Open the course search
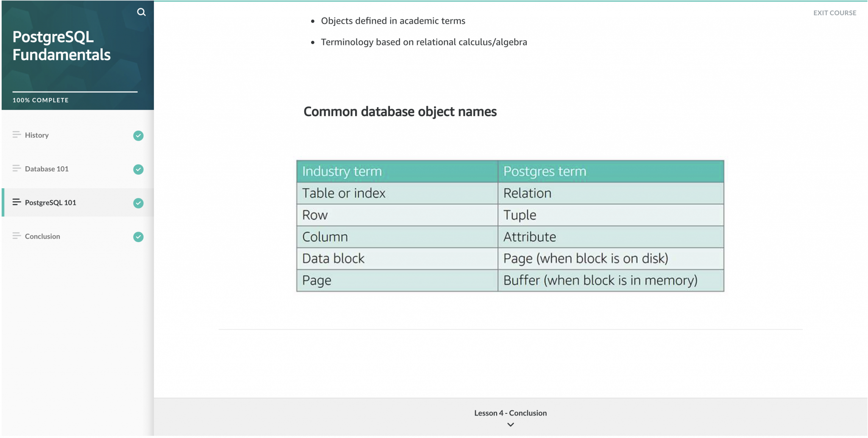This screenshot has width=868, height=438. [x=141, y=12]
